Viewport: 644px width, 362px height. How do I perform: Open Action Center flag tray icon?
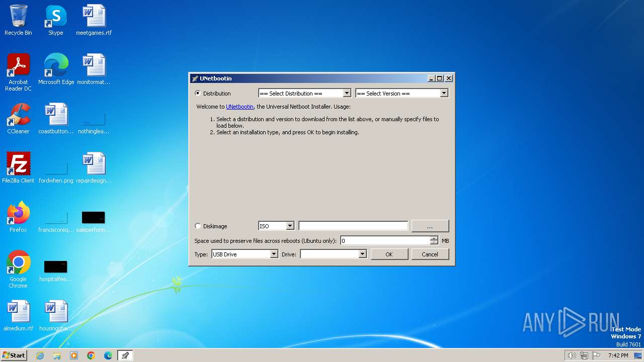click(x=596, y=355)
